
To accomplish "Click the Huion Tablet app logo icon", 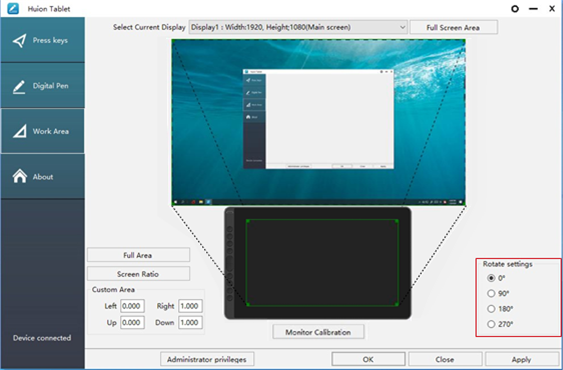I will (13, 9).
